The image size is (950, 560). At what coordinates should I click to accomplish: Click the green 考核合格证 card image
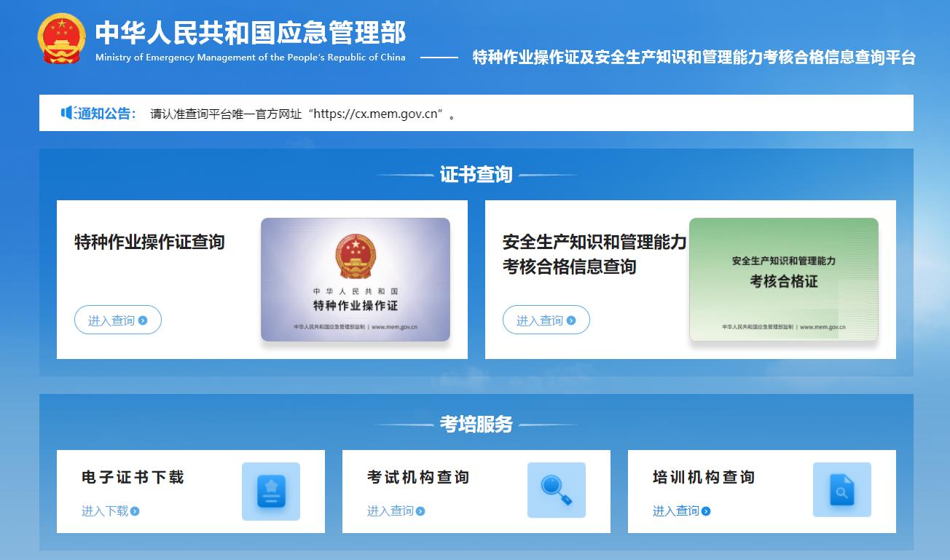point(784,280)
